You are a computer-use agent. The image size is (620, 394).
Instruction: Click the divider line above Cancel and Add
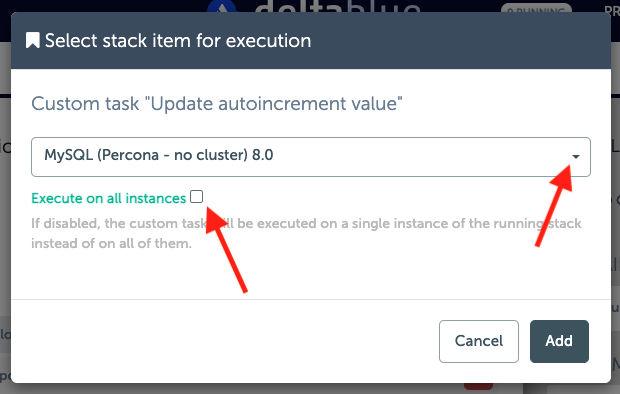coord(311,299)
